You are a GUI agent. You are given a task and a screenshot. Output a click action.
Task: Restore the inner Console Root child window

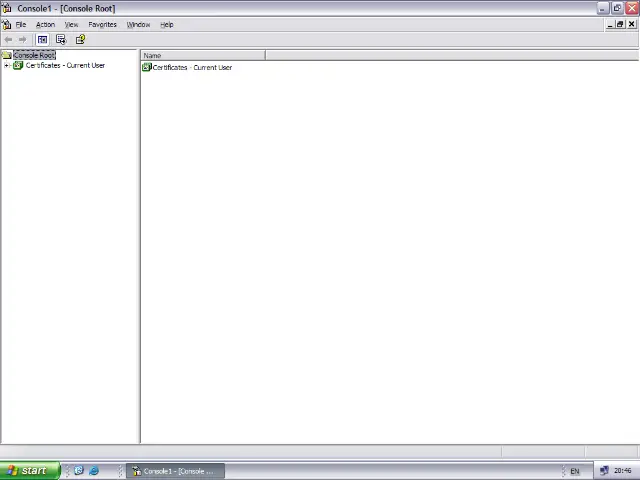coord(620,24)
